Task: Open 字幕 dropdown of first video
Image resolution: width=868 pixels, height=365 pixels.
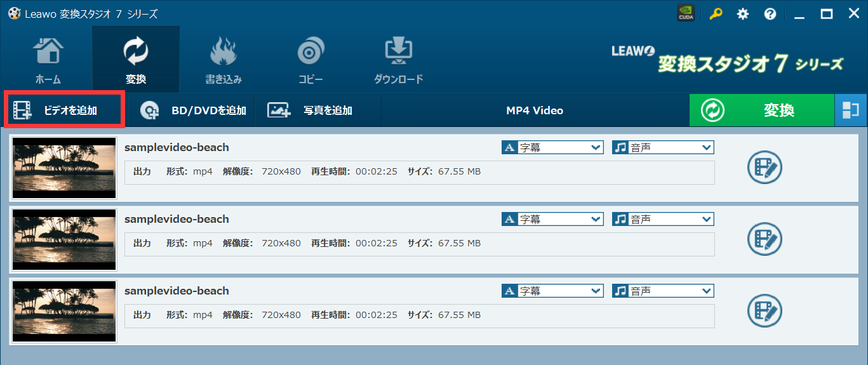Action: click(552, 147)
